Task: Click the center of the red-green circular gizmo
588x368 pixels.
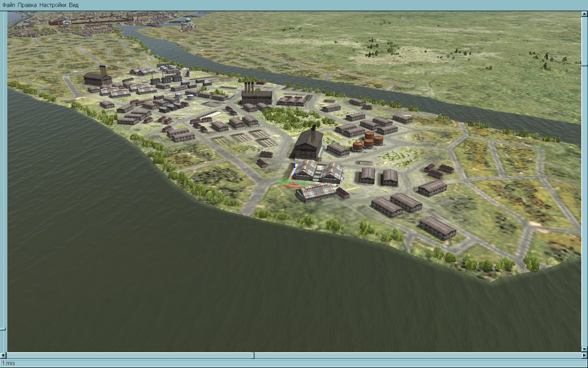Action: click(x=295, y=182)
